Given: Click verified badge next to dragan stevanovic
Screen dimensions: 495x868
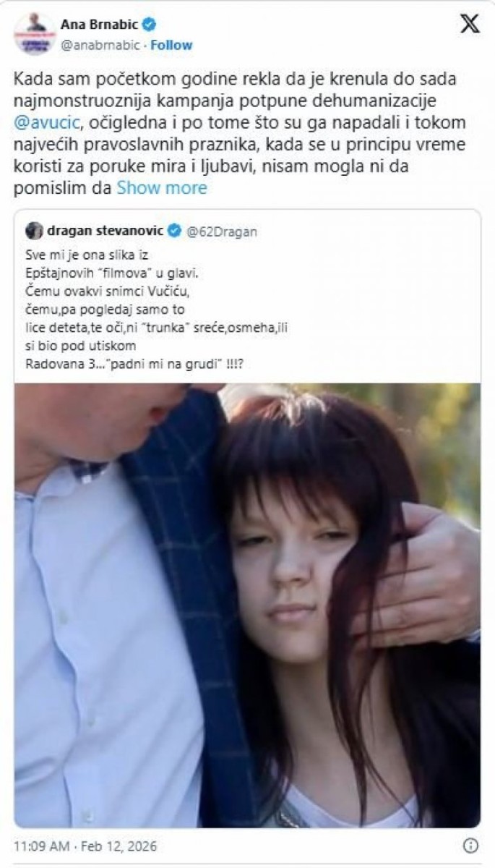Looking at the screenshot, I should tap(174, 231).
